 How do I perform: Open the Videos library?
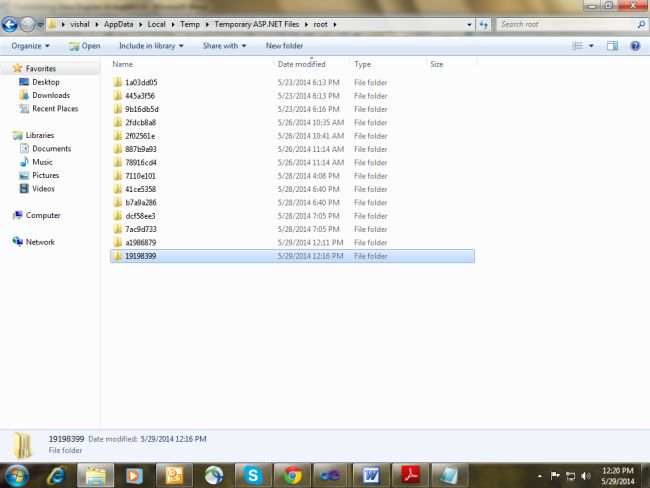pyautogui.click(x=43, y=189)
